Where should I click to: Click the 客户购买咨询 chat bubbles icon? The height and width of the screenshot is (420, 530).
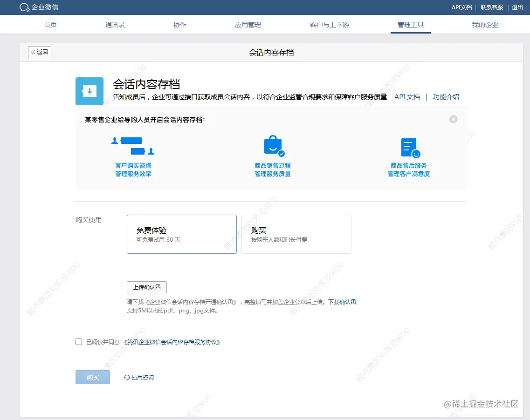pyautogui.click(x=133, y=146)
